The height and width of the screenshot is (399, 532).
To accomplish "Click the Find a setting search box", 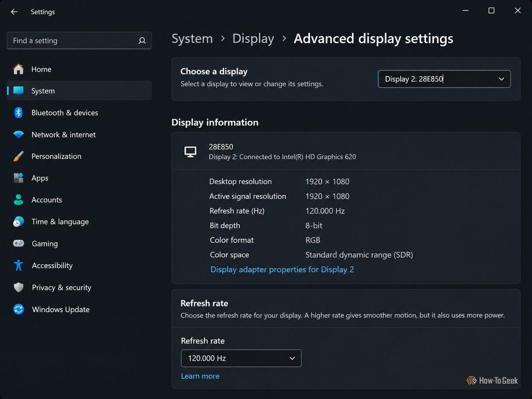I will (x=79, y=41).
